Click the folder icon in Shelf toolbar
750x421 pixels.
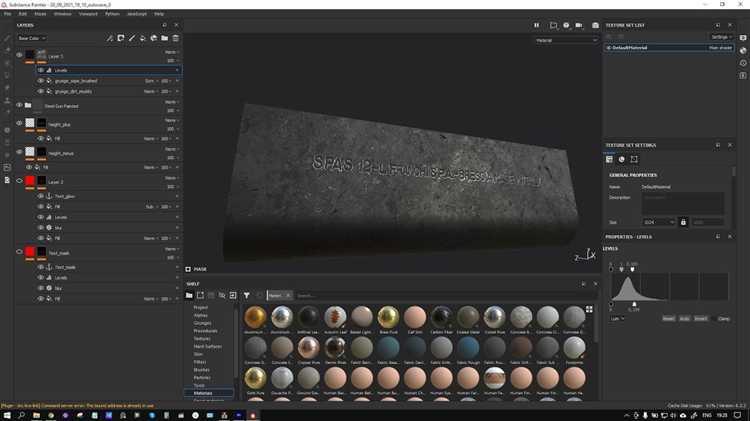[190, 295]
